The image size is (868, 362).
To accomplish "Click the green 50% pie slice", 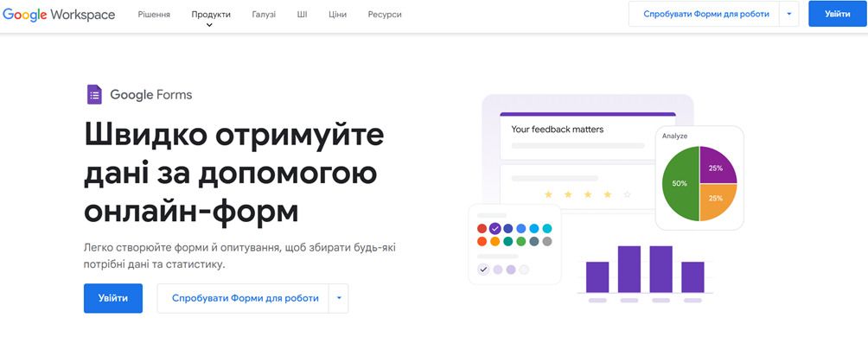I will tap(680, 184).
